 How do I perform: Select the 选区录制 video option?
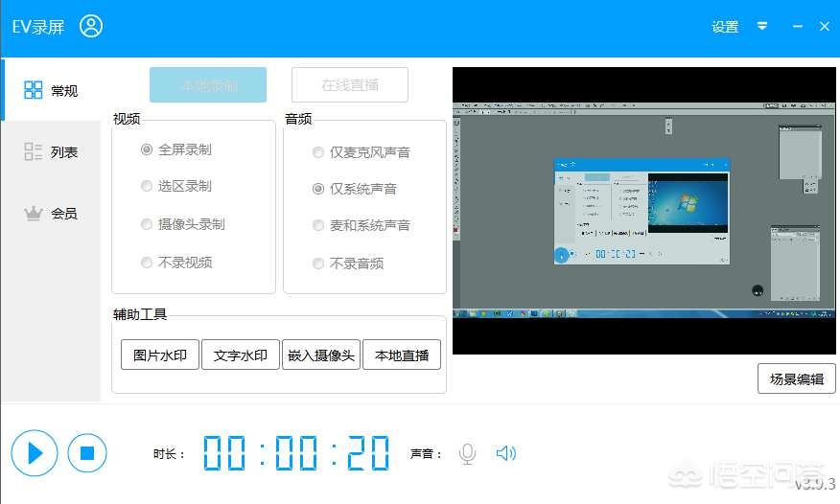pos(176,186)
